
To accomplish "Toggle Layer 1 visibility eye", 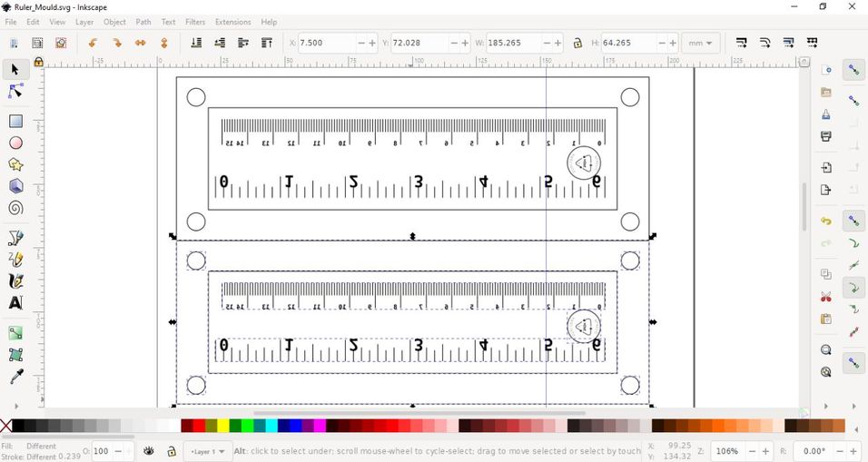I will click(x=148, y=451).
